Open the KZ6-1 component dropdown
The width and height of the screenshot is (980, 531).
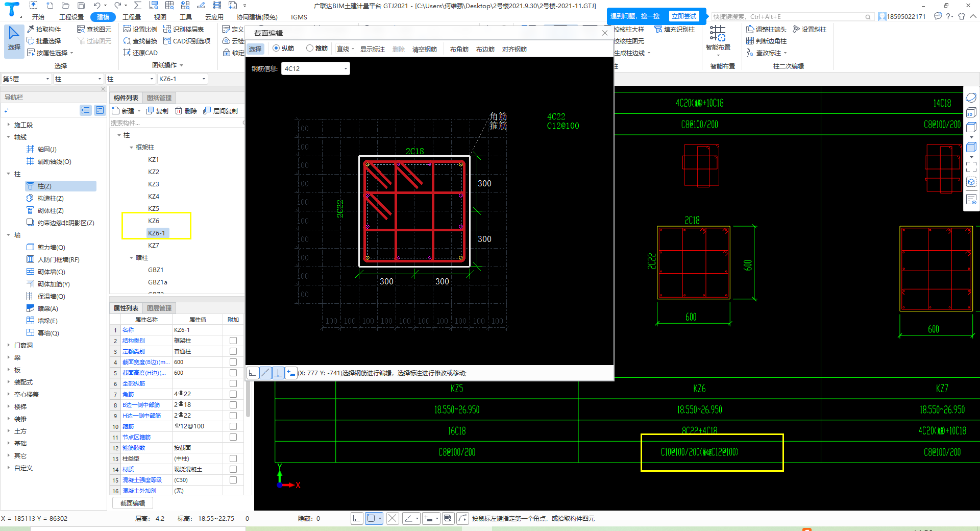[182, 79]
